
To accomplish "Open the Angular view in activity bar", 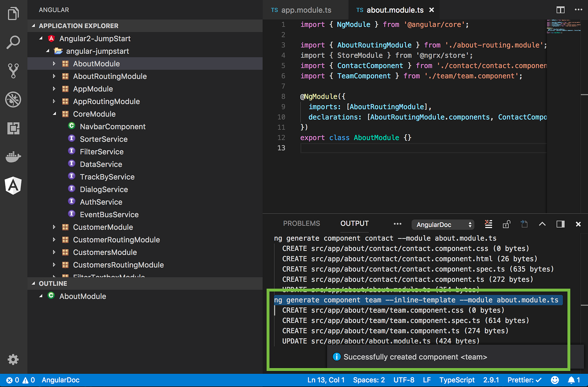I will coord(13,185).
